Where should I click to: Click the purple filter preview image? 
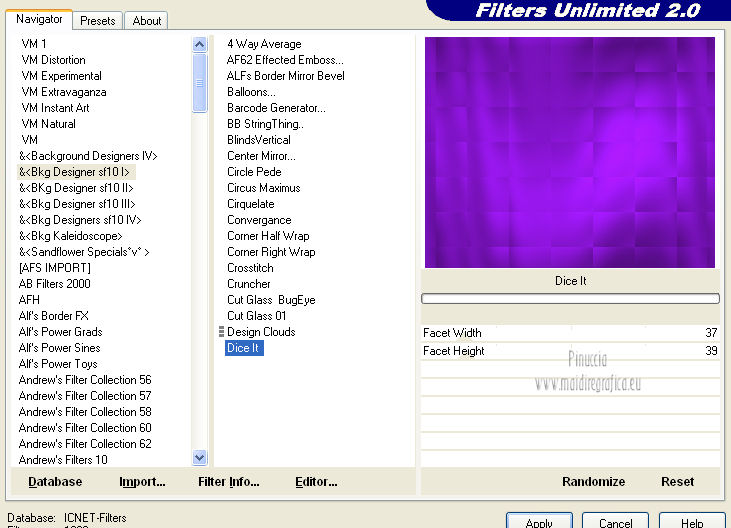point(570,152)
